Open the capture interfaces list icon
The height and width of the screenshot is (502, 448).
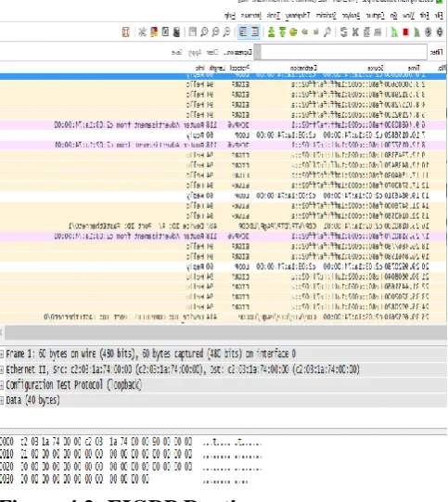440,32
